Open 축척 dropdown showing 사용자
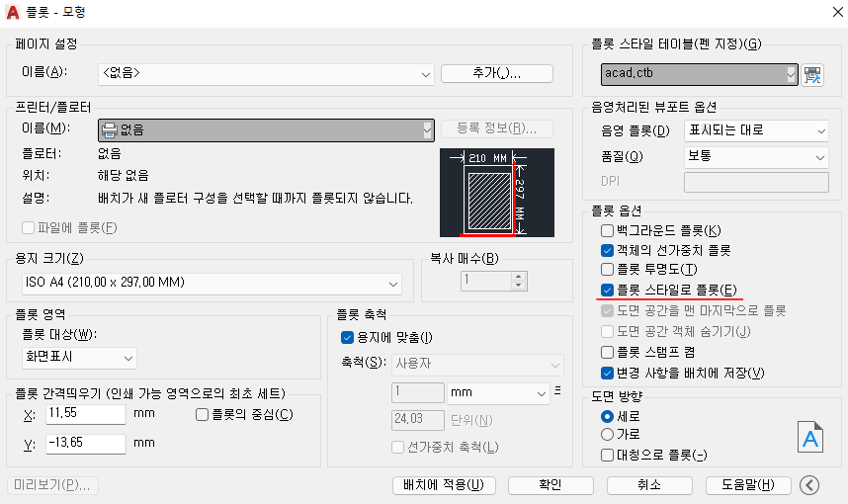Screen dimensions: 848x504 tap(477, 365)
